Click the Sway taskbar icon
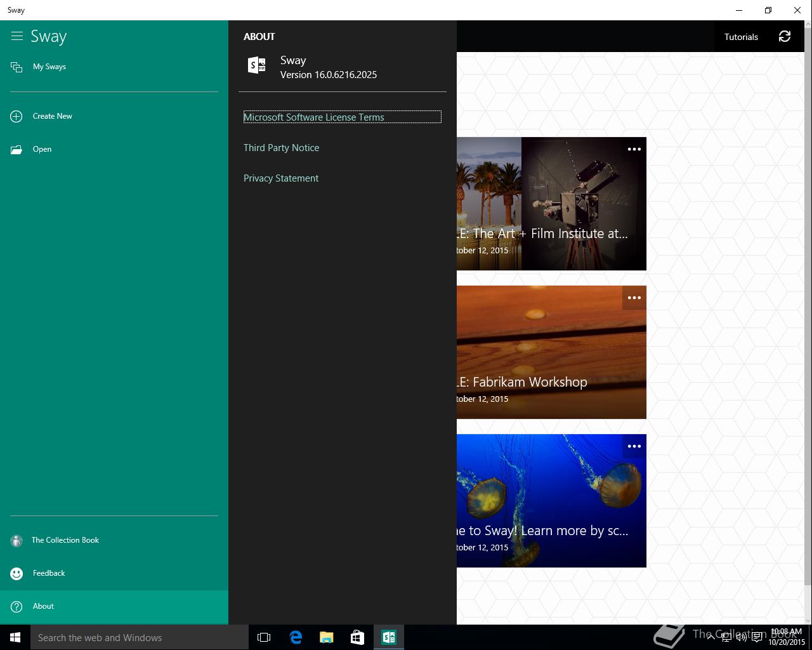The height and width of the screenshot is (650, 812). coord(389,637)
